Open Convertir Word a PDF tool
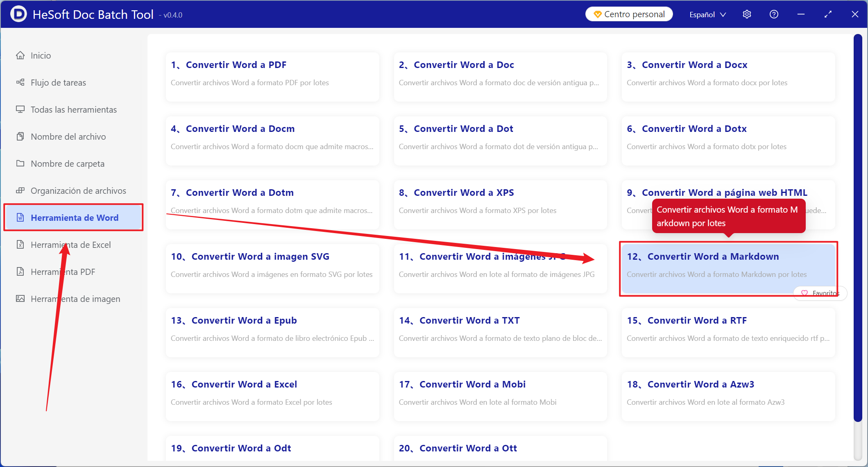 (x=272, y=77)
